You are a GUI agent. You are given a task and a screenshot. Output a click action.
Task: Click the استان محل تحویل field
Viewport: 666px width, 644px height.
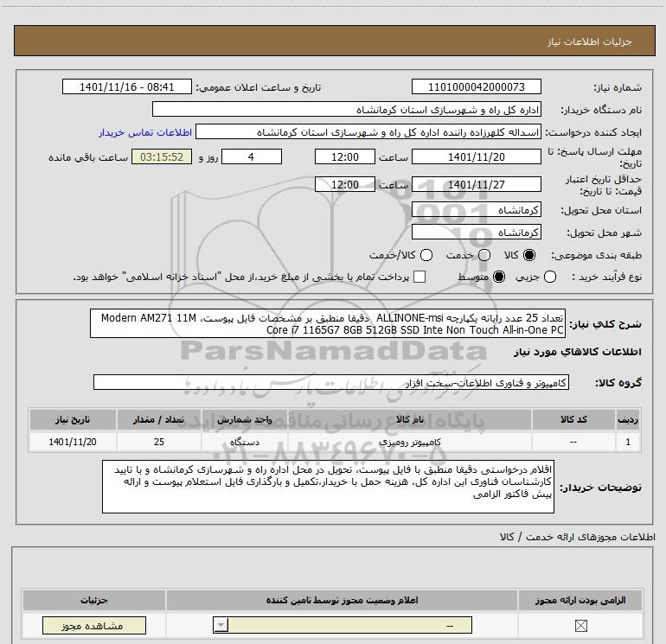pos(476,209)
